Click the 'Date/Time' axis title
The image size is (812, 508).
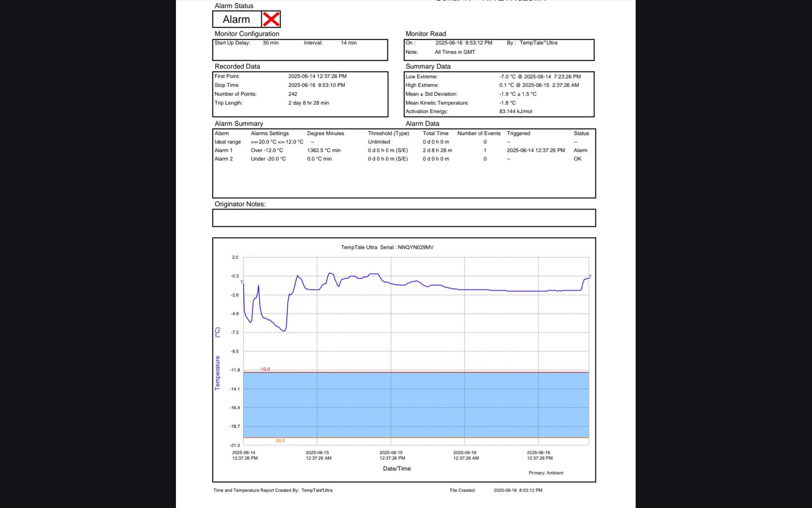[x=397, y=469]
